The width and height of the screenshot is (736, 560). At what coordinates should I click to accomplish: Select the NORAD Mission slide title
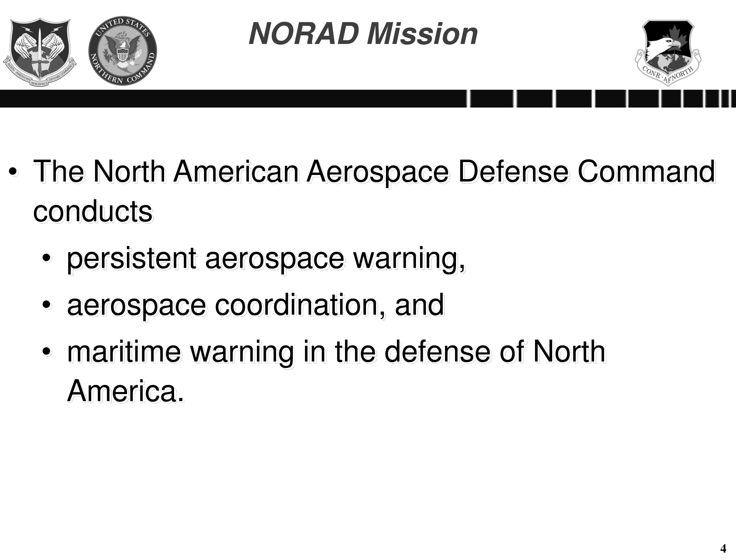point(363,34)
